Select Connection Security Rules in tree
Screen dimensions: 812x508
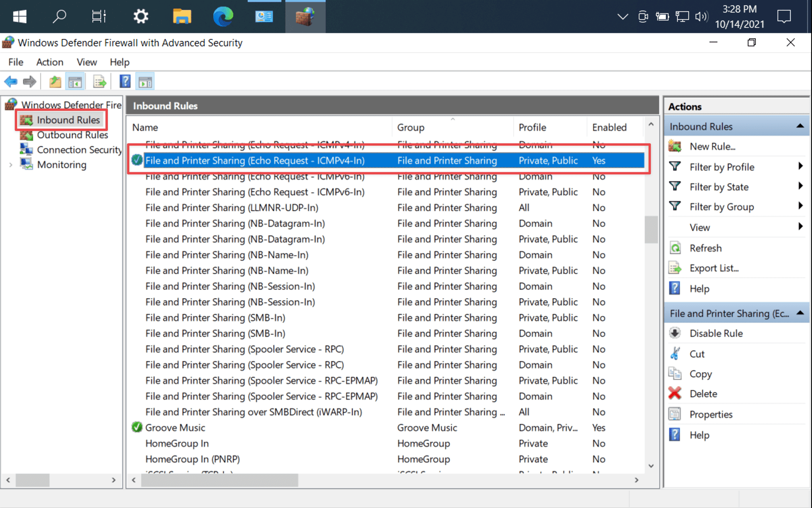79,150
